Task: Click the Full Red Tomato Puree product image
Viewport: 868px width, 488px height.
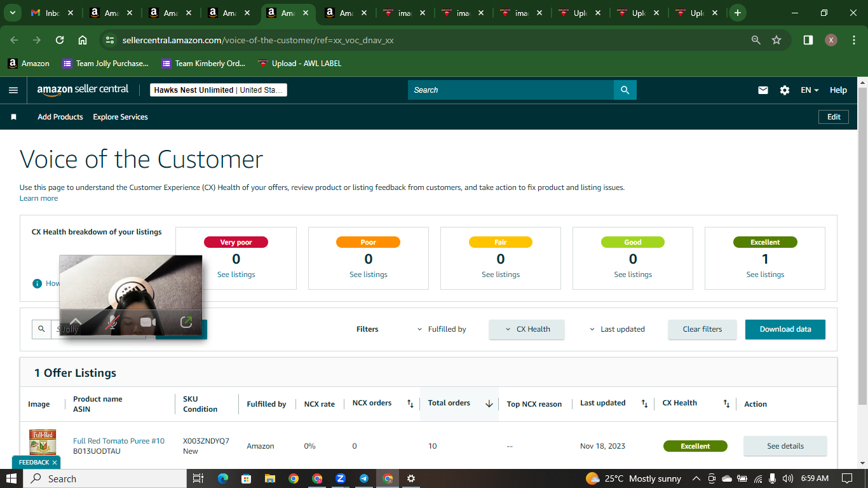Action: 43,442
